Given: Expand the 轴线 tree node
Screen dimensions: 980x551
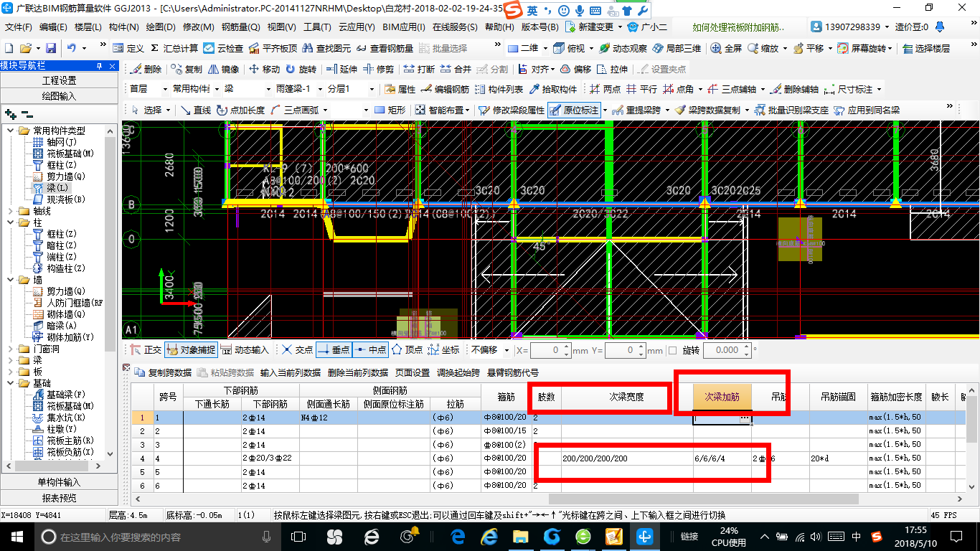Looking at the screenshot, I should [x=10, y=211].
